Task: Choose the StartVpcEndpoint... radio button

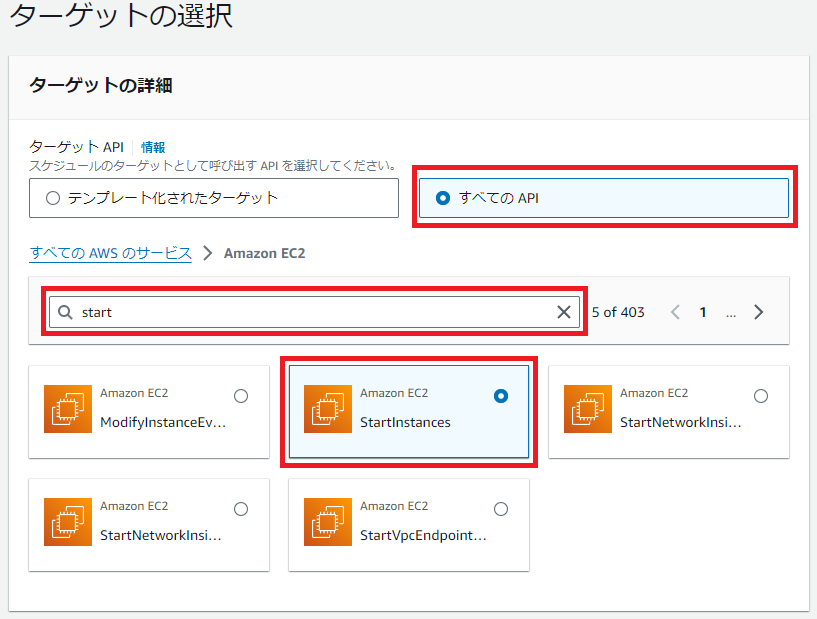Action: click(x=501, y=509)
